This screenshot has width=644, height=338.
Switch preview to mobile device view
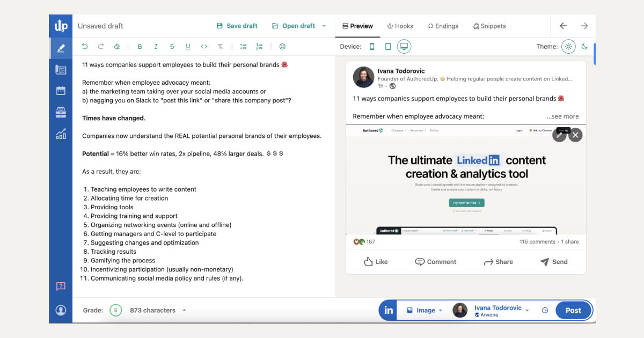tap(372, 46)
